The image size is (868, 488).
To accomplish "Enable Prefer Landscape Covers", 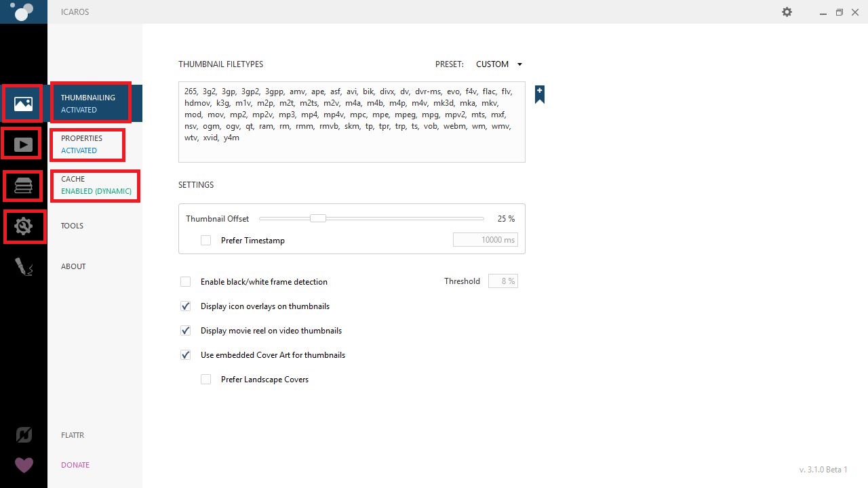I will pyautogui.click(x=205, y=379).
